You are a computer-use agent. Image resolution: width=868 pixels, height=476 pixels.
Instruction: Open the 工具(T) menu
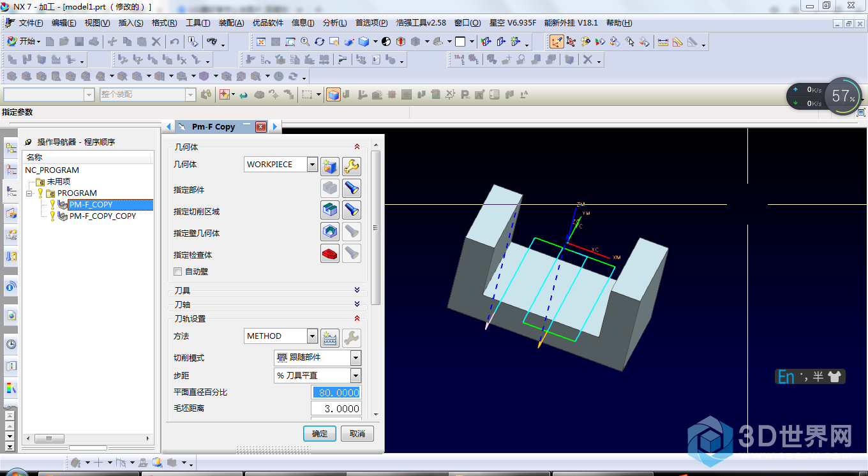coord(198,23)
